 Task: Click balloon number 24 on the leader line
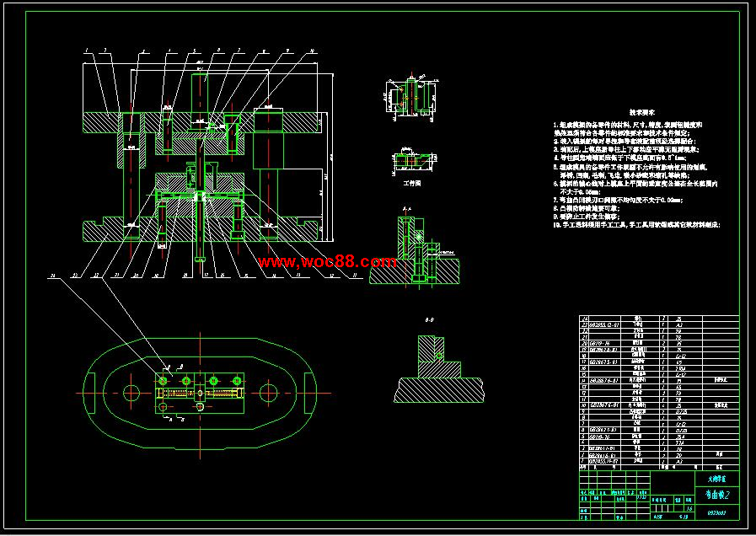[x=52, y=276]
